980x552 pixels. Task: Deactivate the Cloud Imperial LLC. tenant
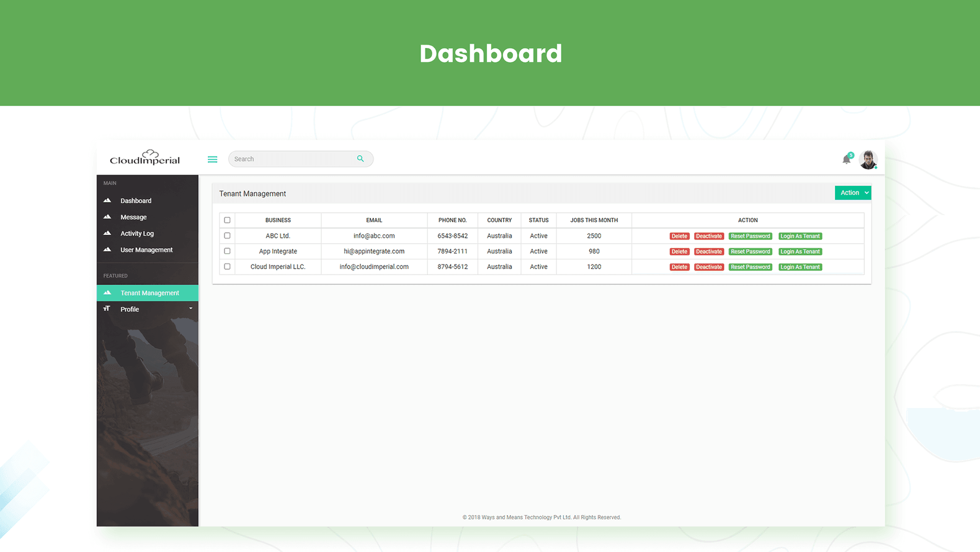[x=709, y=267]
